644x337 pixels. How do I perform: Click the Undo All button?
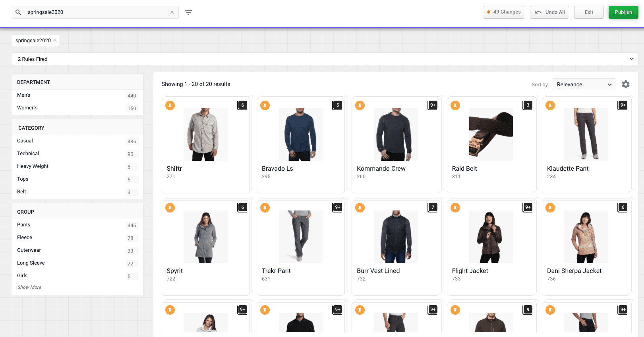[x=549, y=12]
